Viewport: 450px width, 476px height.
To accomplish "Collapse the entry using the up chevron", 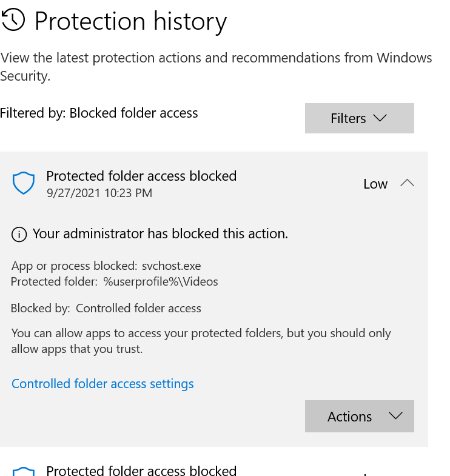I will 408,183.
